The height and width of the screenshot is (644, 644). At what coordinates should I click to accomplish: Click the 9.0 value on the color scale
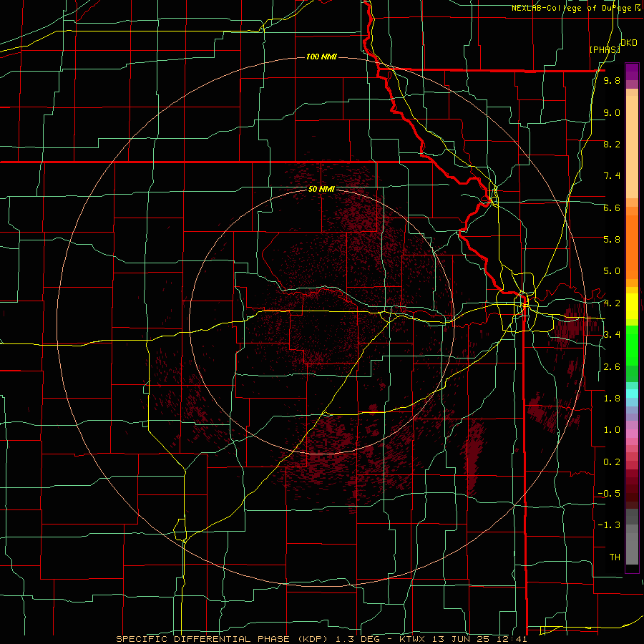tap(612, 112)
